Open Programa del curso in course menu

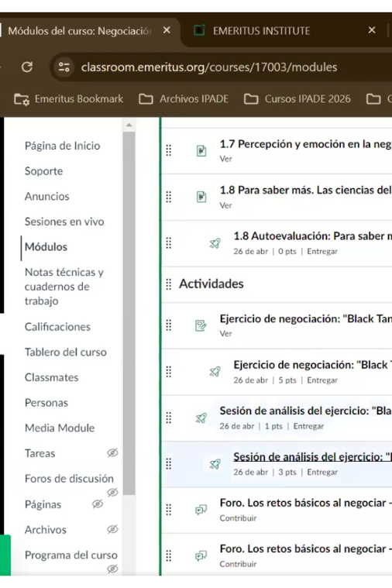click(71, 555)
